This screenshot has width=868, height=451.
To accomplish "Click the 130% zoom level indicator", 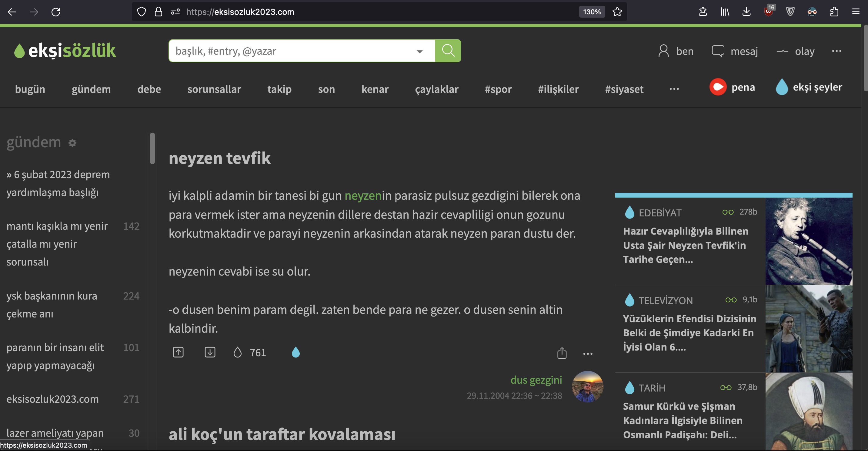I will (x=592, y=12).
